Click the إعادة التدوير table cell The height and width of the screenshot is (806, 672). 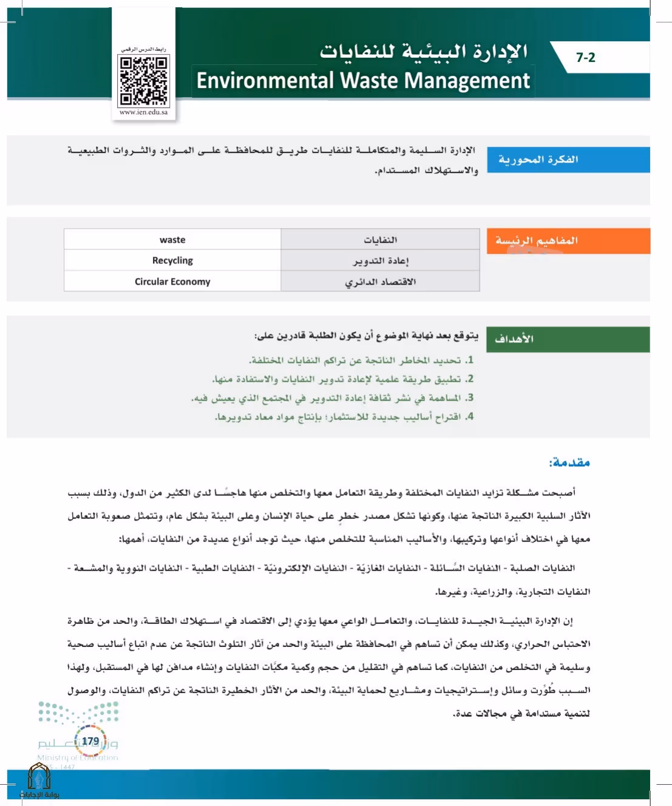[381, 260]
